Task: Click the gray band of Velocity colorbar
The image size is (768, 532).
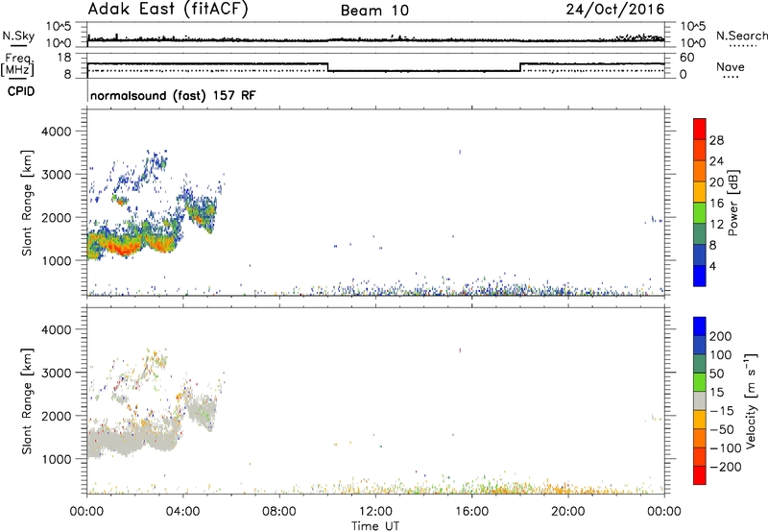Action: coord(700,400)
